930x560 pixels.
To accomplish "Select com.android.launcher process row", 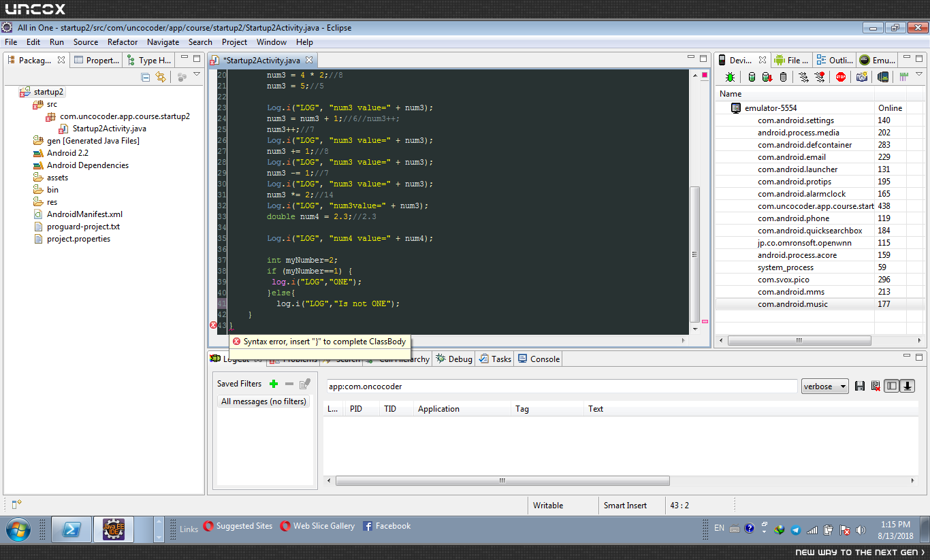I will [820, 169].
